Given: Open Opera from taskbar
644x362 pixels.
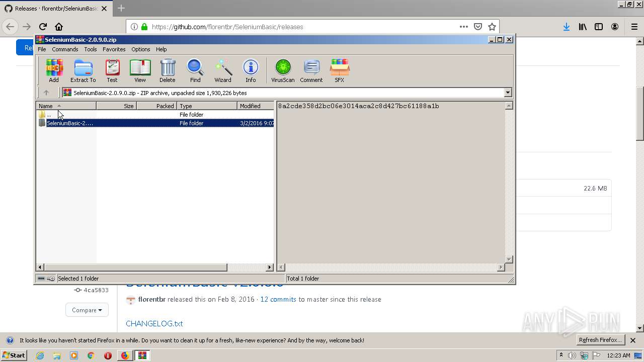Looking at the screenshot, I should point(108,355).
